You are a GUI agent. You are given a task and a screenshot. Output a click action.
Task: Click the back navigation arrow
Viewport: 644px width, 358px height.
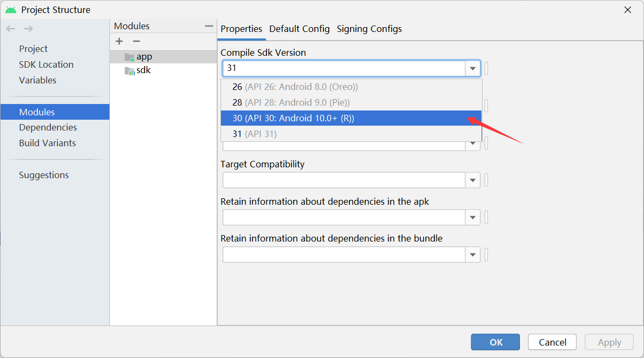pyautogui.click(x=11, y=29)
